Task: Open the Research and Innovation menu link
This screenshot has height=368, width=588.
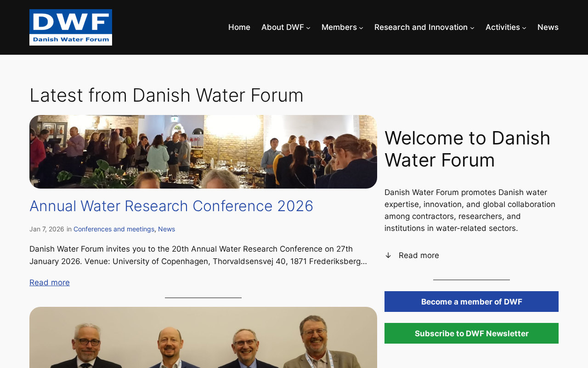Action: click(x=421, y=27)
